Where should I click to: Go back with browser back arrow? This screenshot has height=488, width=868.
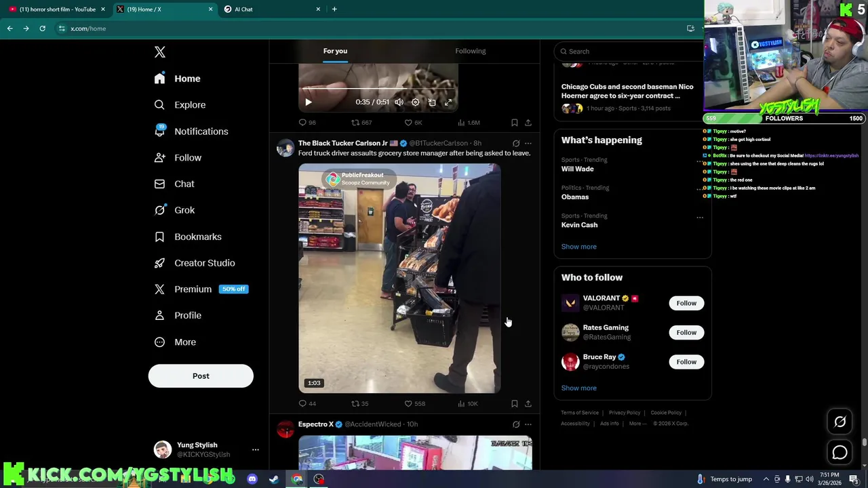(9, 28)
